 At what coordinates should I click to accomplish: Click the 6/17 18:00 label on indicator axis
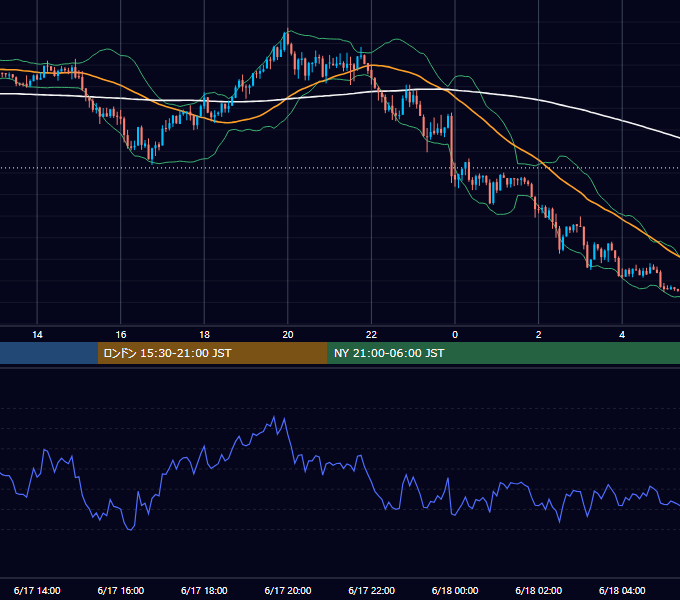click(204, 590)
